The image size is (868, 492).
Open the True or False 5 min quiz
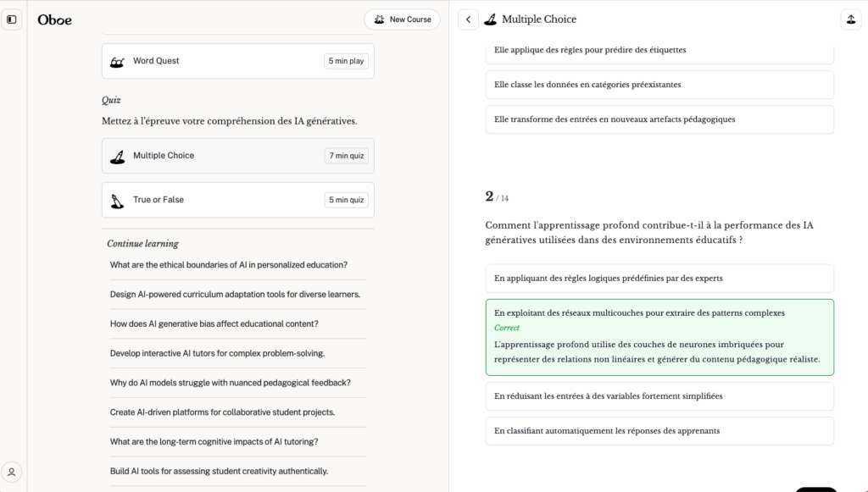237,200
